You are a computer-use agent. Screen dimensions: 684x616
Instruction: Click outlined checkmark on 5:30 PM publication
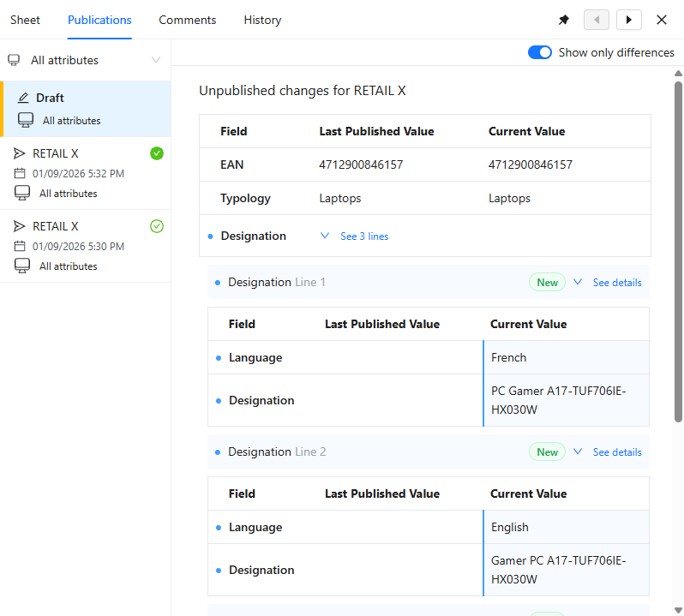pos(156,226)
